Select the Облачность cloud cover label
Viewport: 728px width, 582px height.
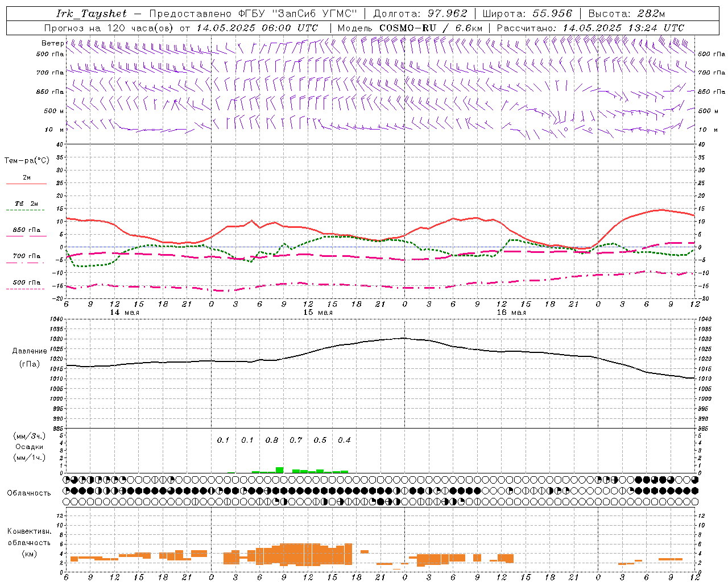point(29,493)
